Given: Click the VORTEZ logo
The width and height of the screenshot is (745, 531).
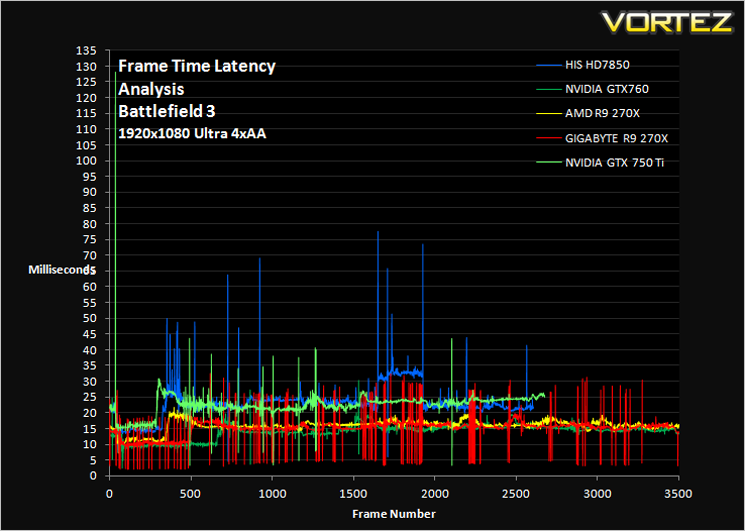Looking at the screenshot, I should coord(667,22).
